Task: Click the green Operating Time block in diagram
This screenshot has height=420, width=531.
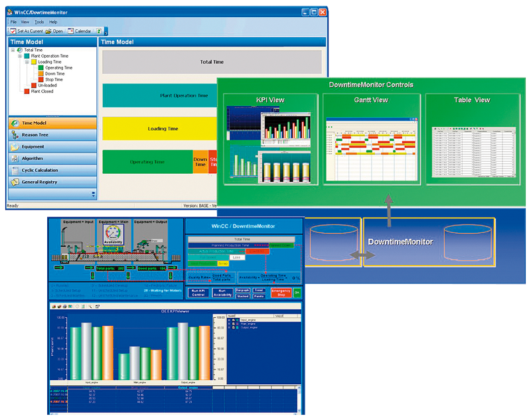Action: [147, 162]
